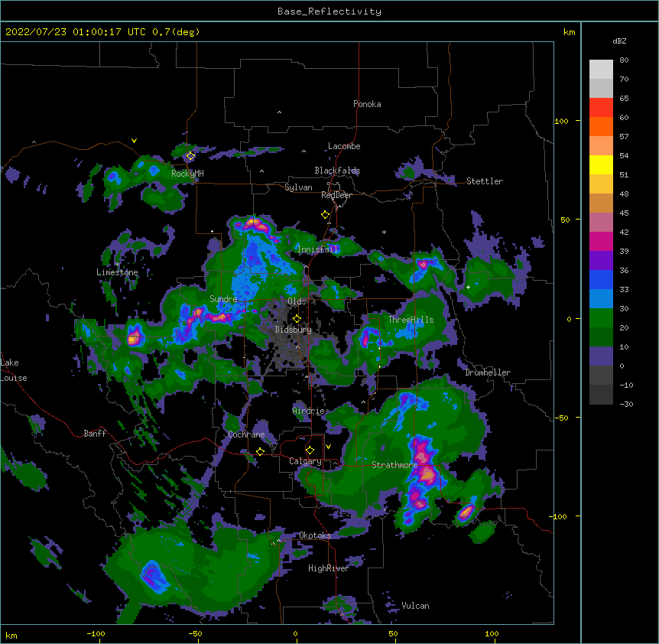Click the Blackfalds city label
The width and height of the screenshot is (659, 644).
click(337, 171)
